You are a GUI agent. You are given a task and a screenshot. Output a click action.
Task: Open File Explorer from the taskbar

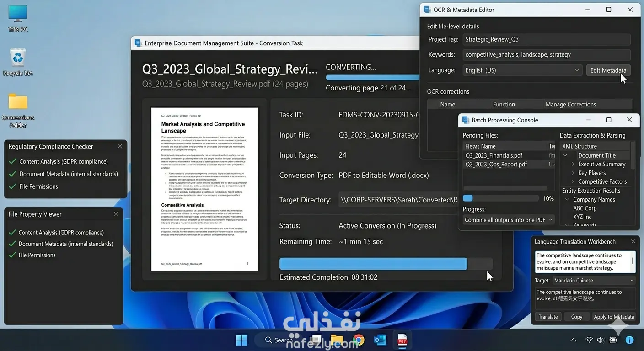(337, 340)
